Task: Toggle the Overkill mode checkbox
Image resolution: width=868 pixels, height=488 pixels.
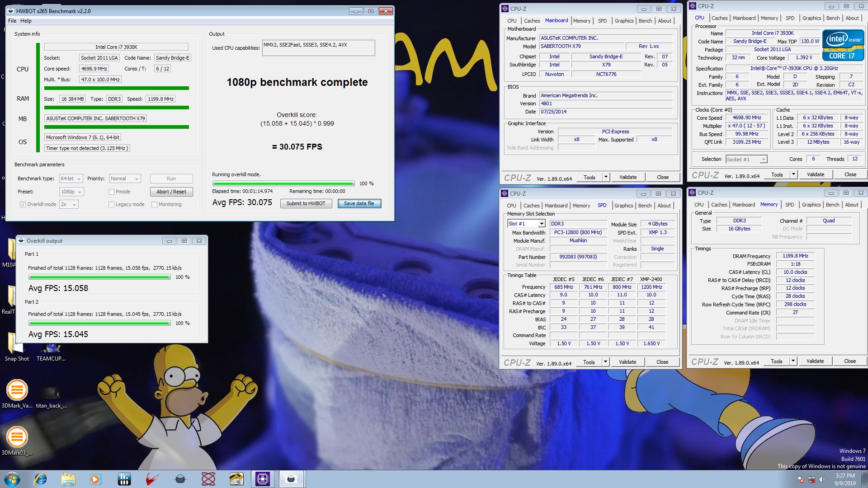Action: (23, 204)
